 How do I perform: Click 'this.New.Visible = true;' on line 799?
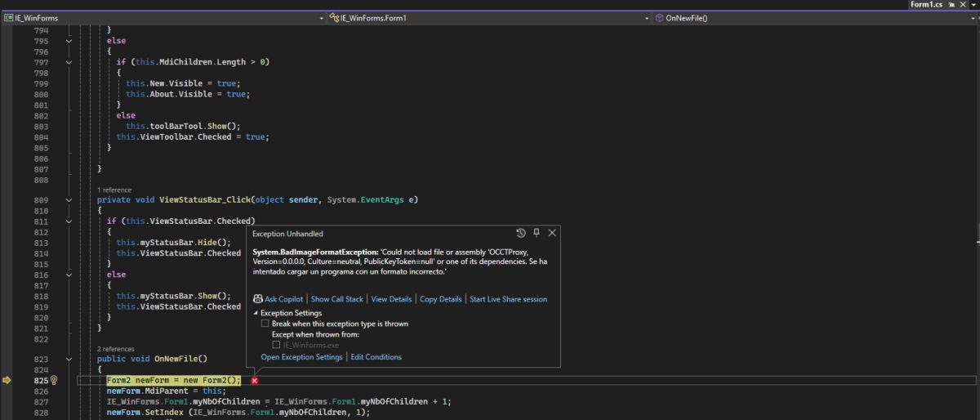pyautogui.click(x=183, y=83)
